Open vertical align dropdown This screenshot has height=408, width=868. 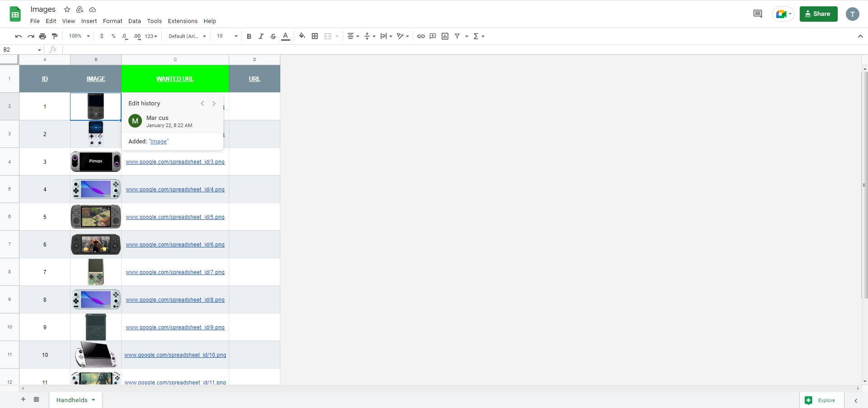click(x=370, y=36)
